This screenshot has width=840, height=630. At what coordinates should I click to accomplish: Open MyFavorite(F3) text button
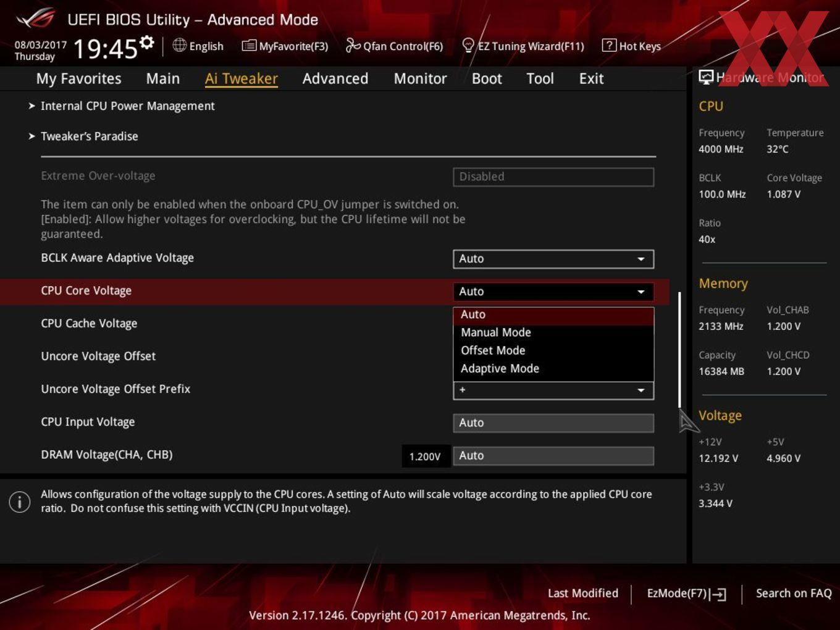pos(293,46)
